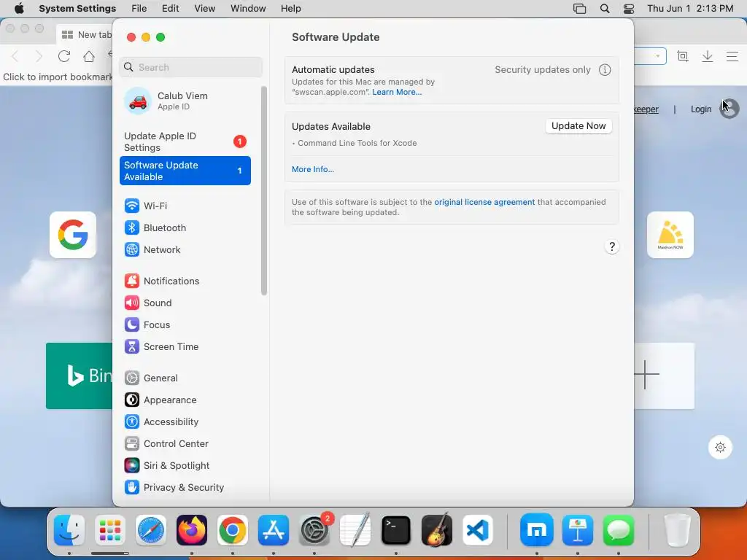The height and width of the screenshot is (560, 747).
Task: Click Stage Manager icon in menu bar
Action: [x=579, y=9]
